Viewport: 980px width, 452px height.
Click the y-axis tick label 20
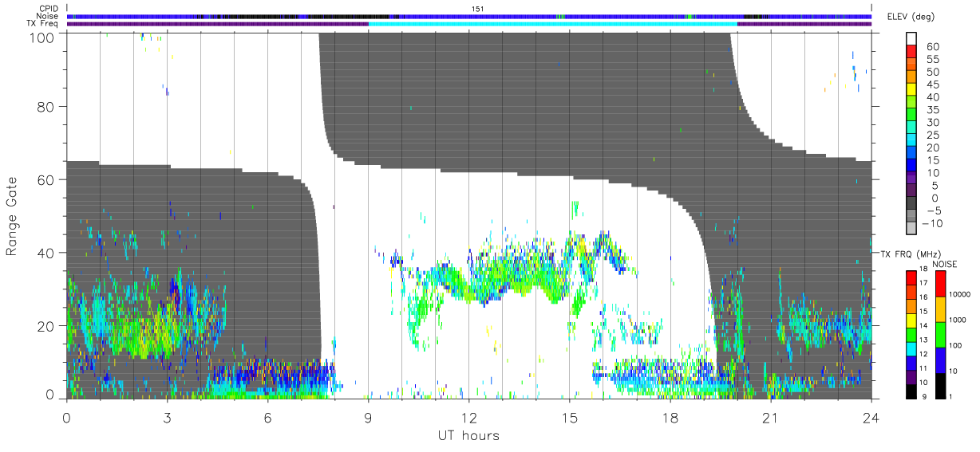coord(46,326)
